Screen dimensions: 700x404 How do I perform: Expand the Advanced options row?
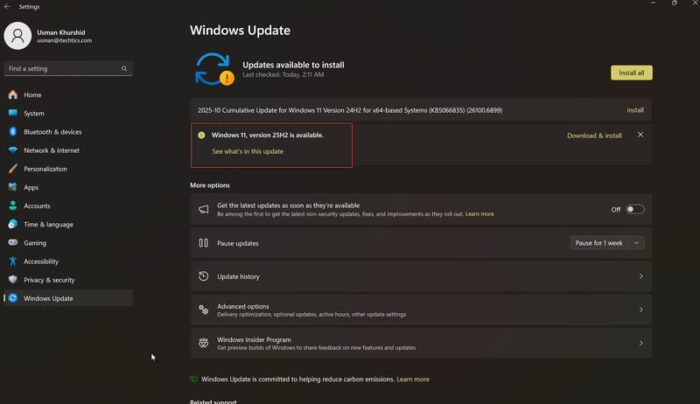419,310
